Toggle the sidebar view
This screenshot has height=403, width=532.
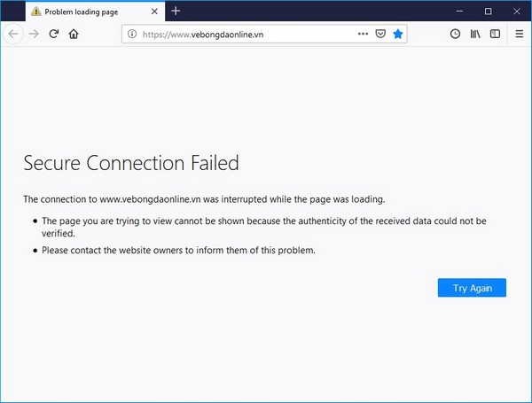click(x=495, y=34)
